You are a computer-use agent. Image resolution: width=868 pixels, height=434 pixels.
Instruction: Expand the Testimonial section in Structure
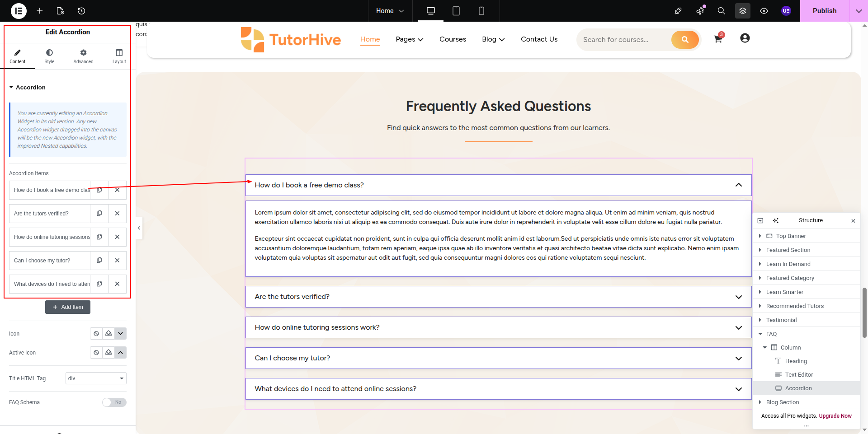coord(760,320)
